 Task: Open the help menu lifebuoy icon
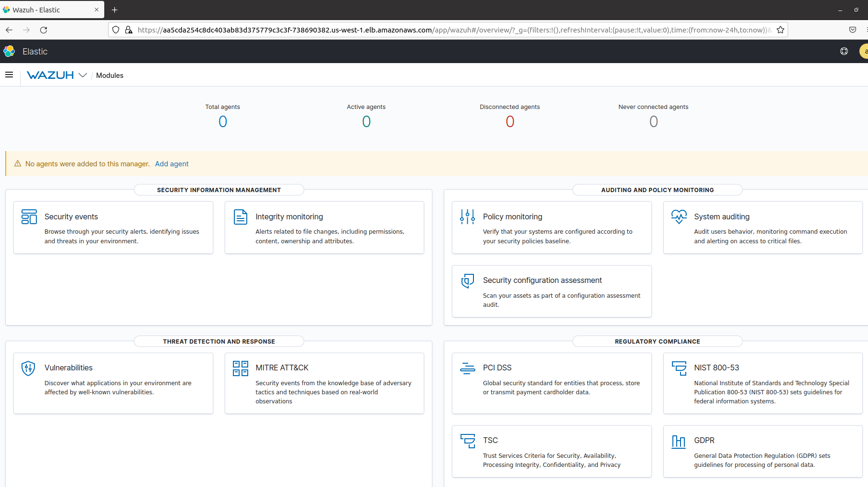(844, 51)
